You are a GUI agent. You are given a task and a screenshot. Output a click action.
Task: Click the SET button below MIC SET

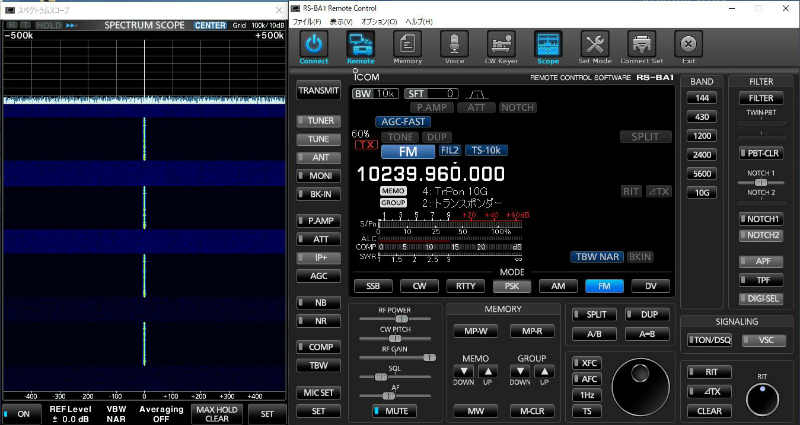[x=319, y=411]
